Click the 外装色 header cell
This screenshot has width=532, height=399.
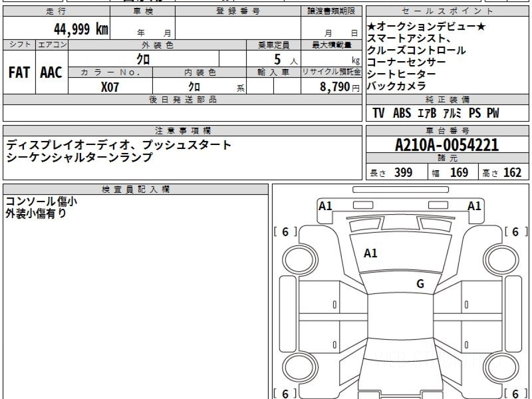coord(157,45)
